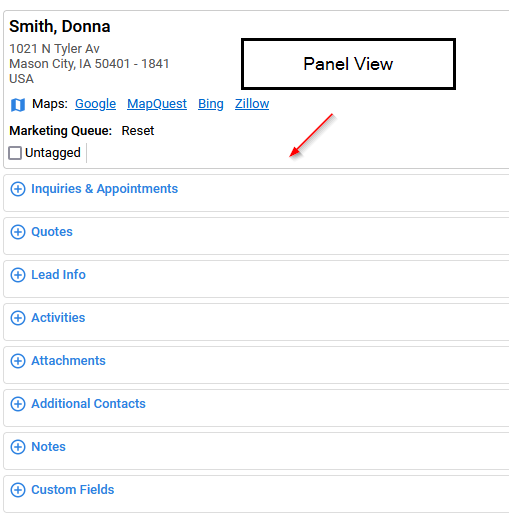This screenshot has width=509, height=528.
Task: Follow the Bing maps link
Action: [211, 104]
